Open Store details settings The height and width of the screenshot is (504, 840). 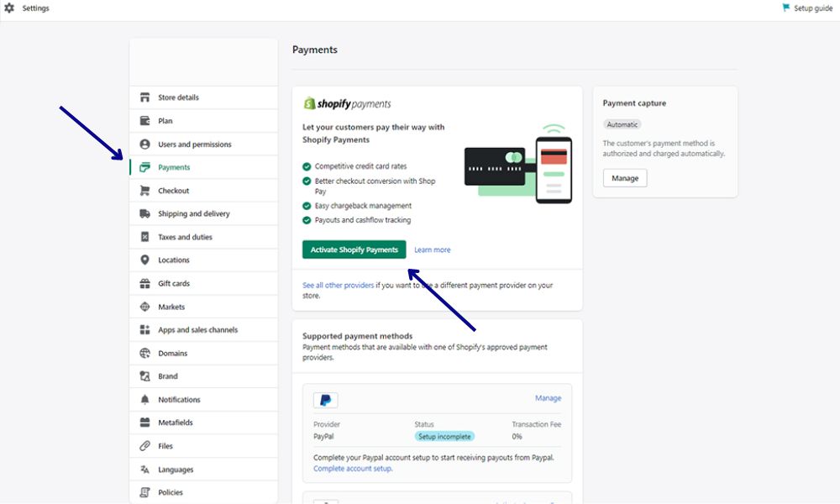pos(203,97)
